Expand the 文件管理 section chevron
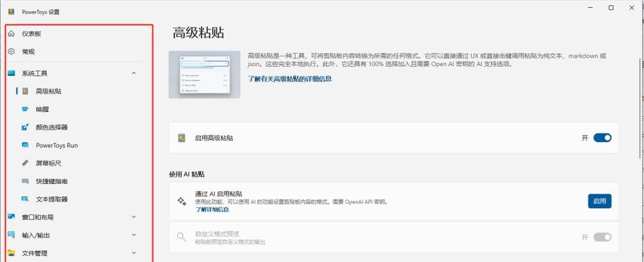The height and width of the screenshot is (262, 644). coord(134,253)
